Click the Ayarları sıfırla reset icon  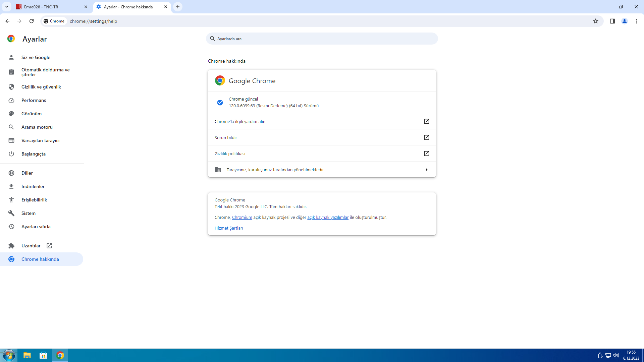[11, 227]
